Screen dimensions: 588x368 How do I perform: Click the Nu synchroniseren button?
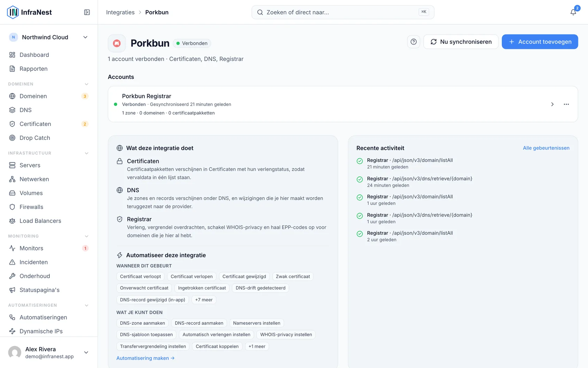click(461, 42)
